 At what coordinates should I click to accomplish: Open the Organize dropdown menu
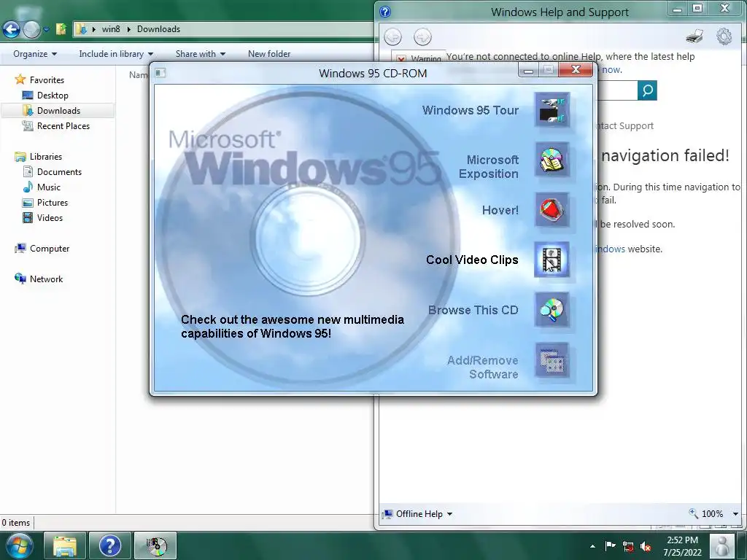[35, 54]
